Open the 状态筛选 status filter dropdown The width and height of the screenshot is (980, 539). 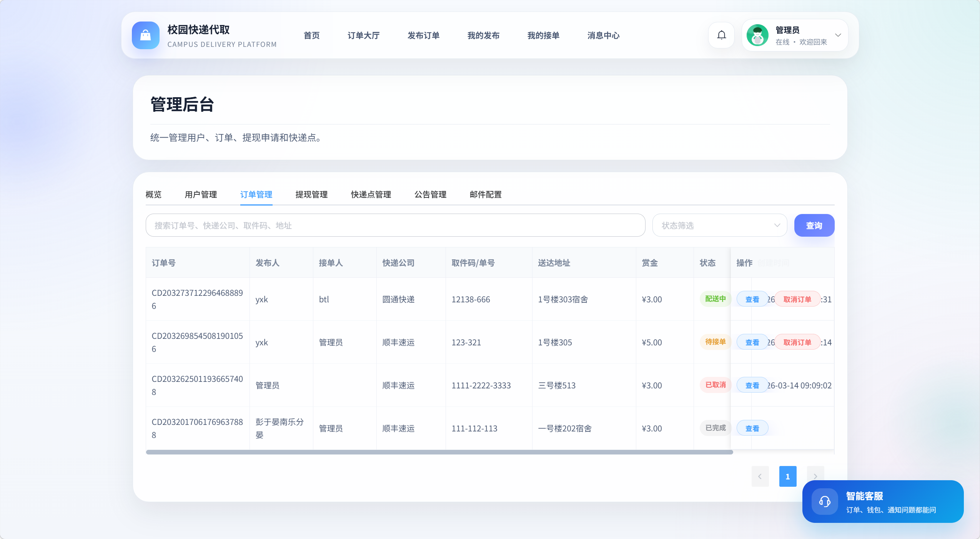[x=719, y=226]
